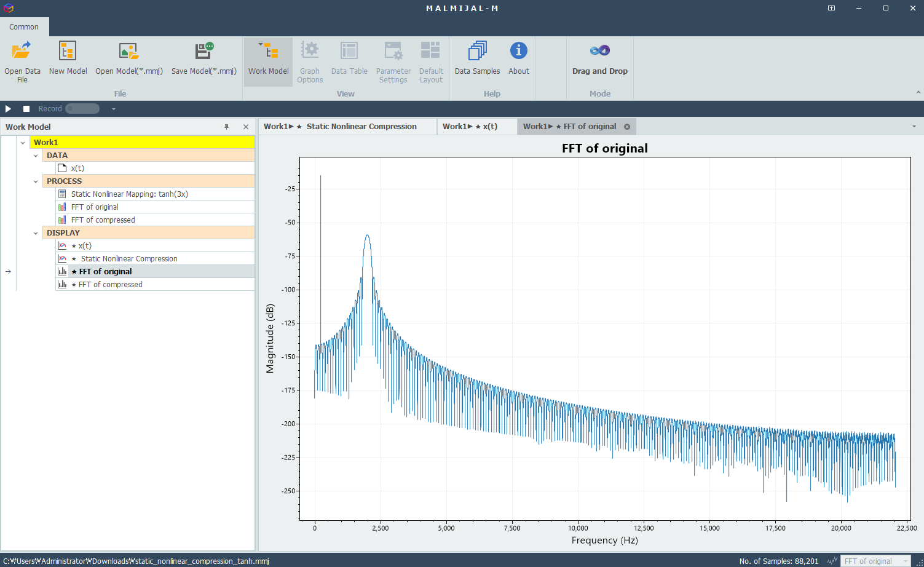
Task: Click the calculator icon beside tanh(3x) mapping
Action: [x=62, y=194]
